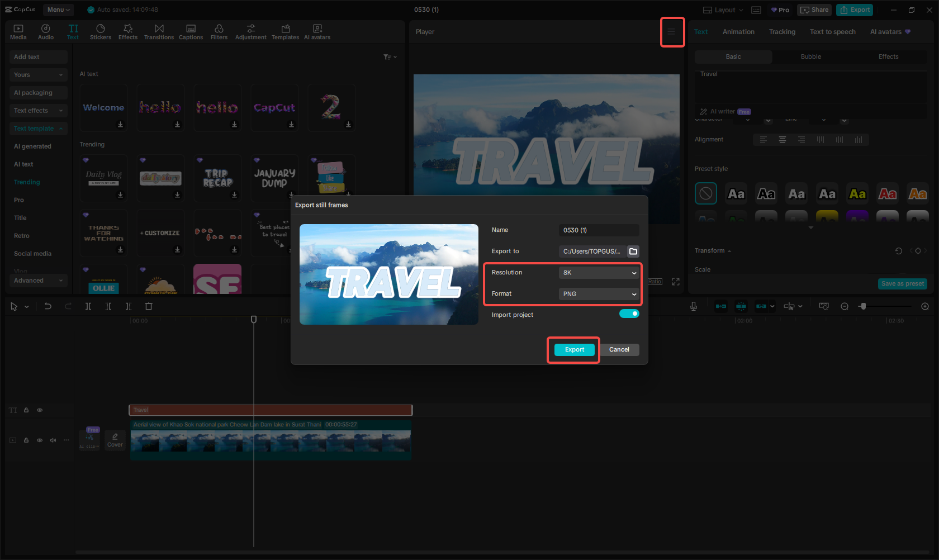This screenshot has width=939, height=560.
Task: Adjust the timeline zoom slider
Action: [864, 306]
